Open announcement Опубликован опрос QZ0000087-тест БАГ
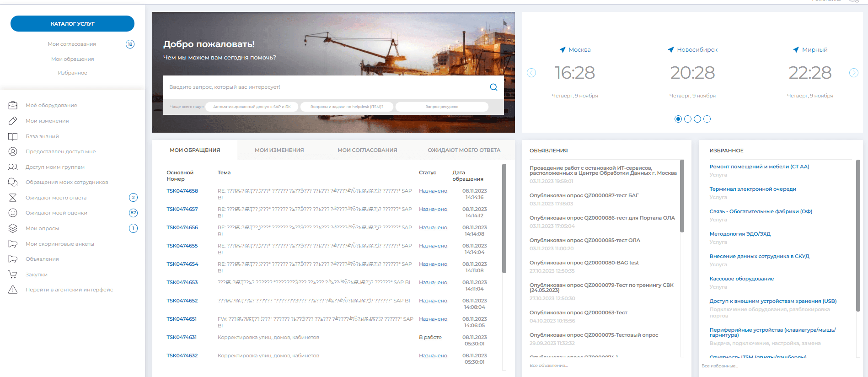The image size is (868, 377). [x=584, y=195]
